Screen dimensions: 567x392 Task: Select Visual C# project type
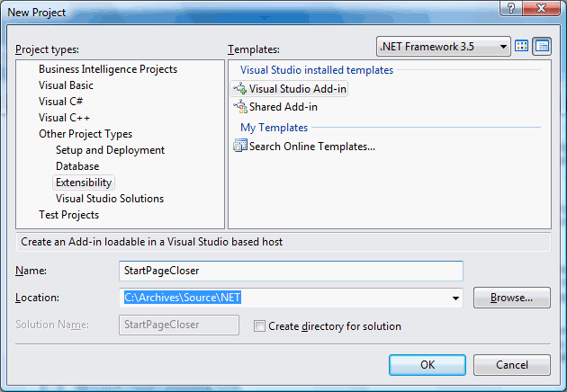click(61, 102)
